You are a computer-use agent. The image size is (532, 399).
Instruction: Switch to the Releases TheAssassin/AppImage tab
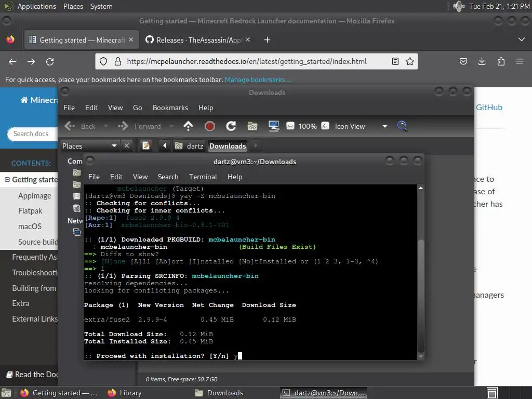198,40
